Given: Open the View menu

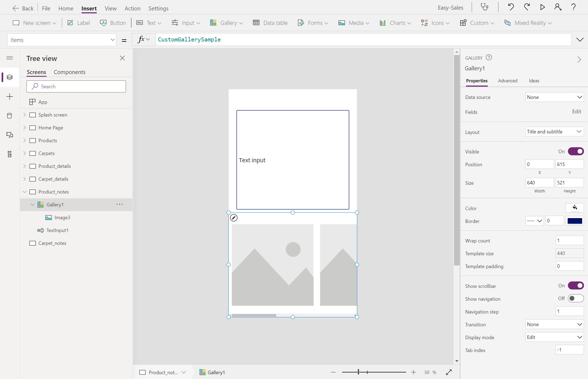Looking at the screenshot, I should pos(110,8).
